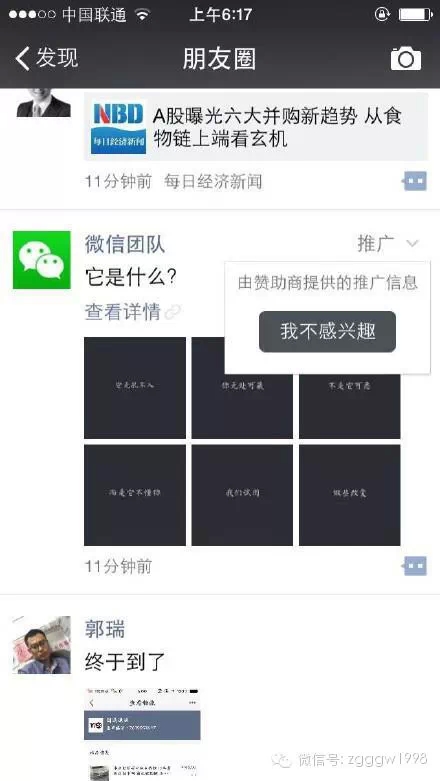The width and height of the screenshot is (440, 781).
Task: View the bottom-right dark ad image
Action: (350, 495)
